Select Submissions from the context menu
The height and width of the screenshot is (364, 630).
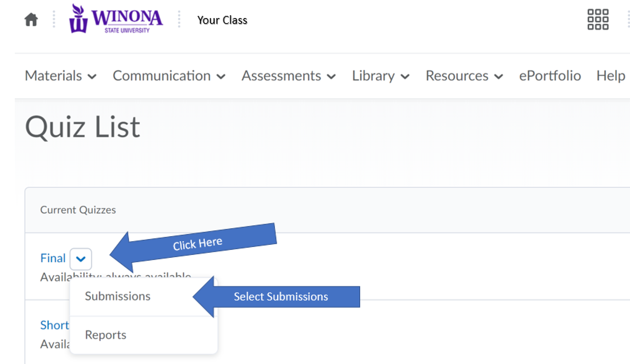point(118,296)
